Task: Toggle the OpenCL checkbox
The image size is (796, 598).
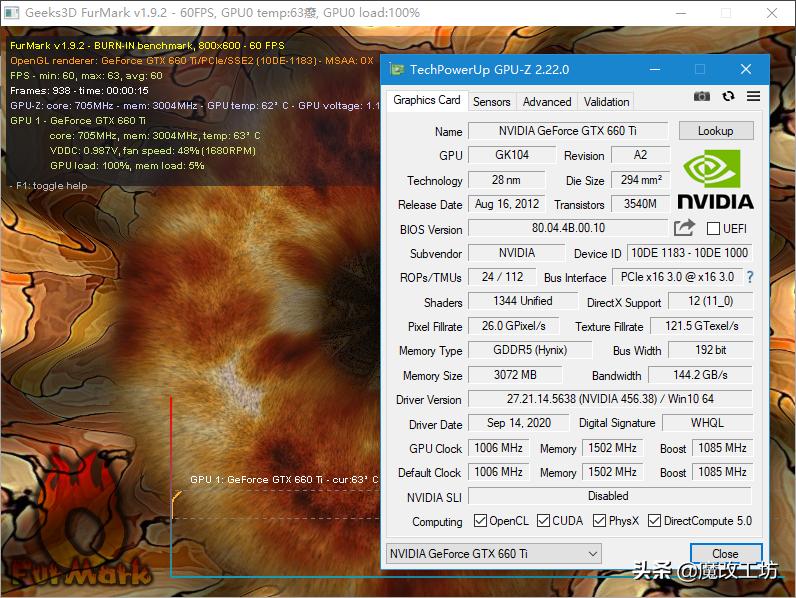Action: coord(480,521)
